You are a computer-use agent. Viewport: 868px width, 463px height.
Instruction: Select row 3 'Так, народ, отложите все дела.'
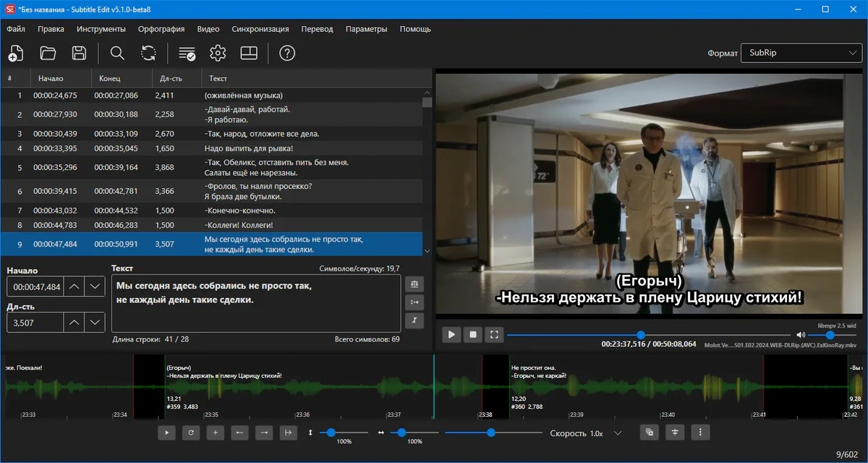click(211, 134)
